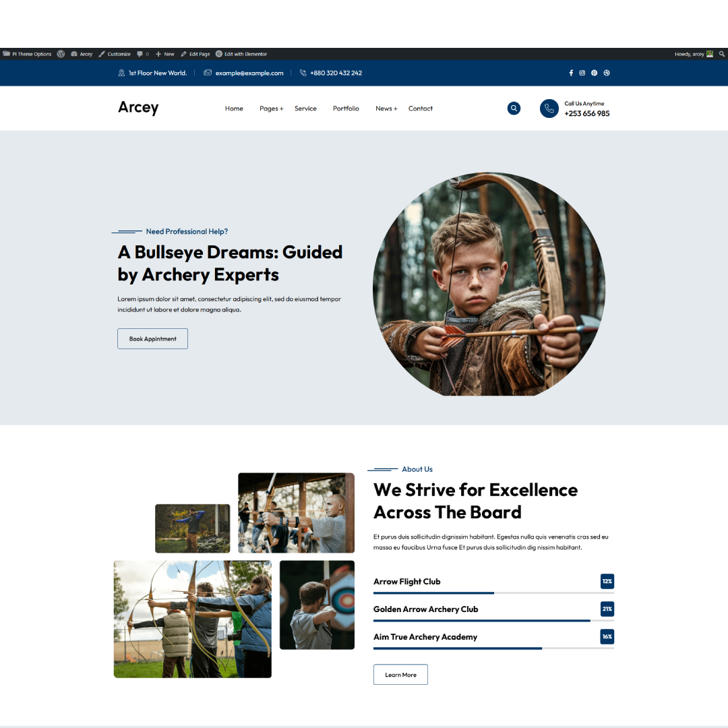
Task: Open the Pinterest social icon
Action: [x=594, y=73]
